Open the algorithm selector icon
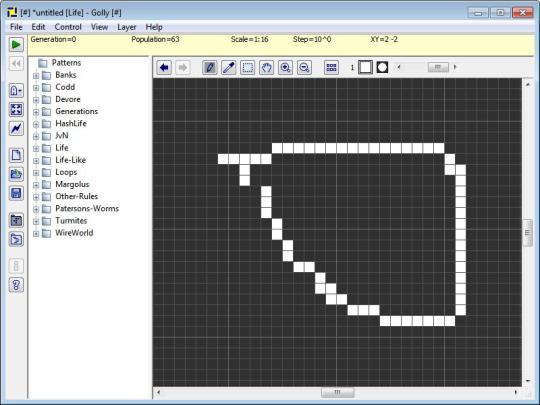Viewport: 540px width, 405px height. [16, 91]
